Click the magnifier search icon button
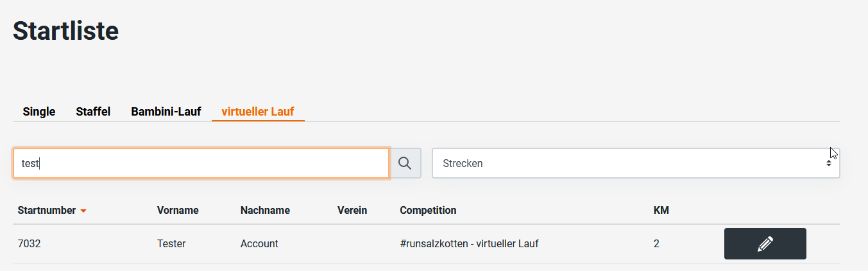Image resolution: width=868 pixels, height=271 pixels. click(x=405, y=163)
